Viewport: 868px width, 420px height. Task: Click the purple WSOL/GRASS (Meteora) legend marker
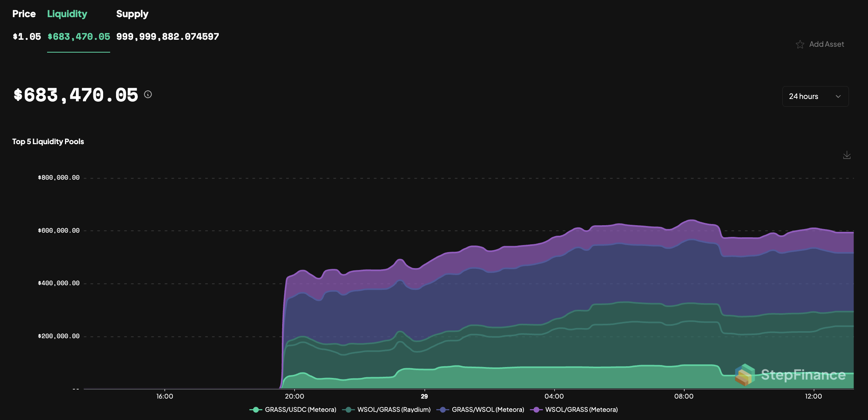pyautogui.click(x=536, y=409)
